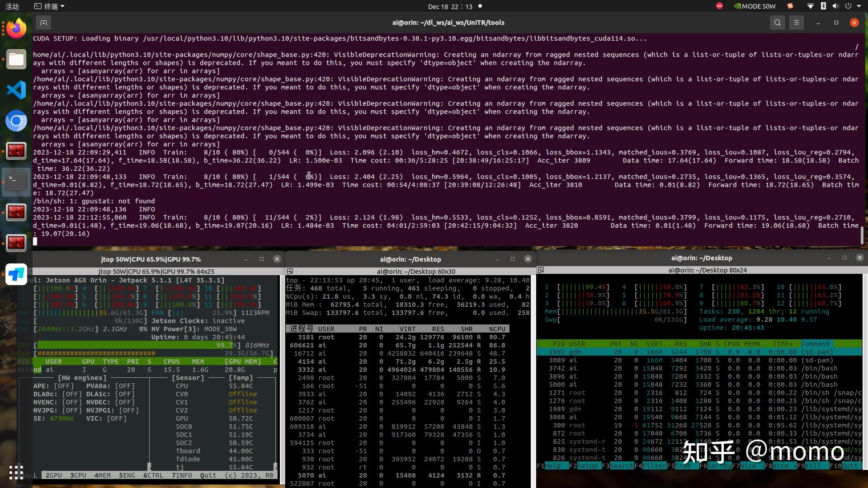The image size is (868, 488).
Task: Switch to jtop 4MEM tab
Action: pyautogui.click(x=102, y=475)
